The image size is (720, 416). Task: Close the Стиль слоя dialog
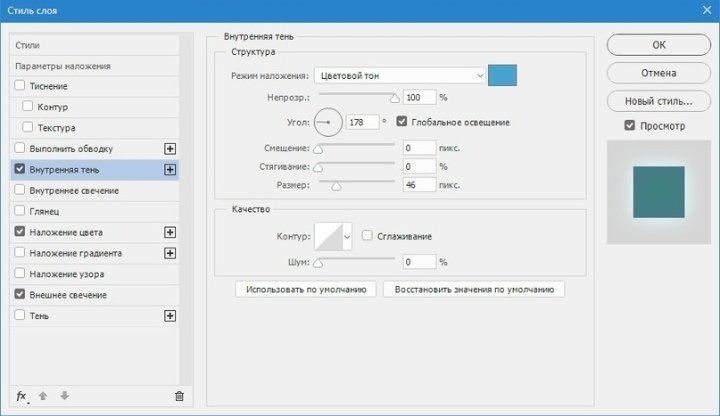[707, 10]
